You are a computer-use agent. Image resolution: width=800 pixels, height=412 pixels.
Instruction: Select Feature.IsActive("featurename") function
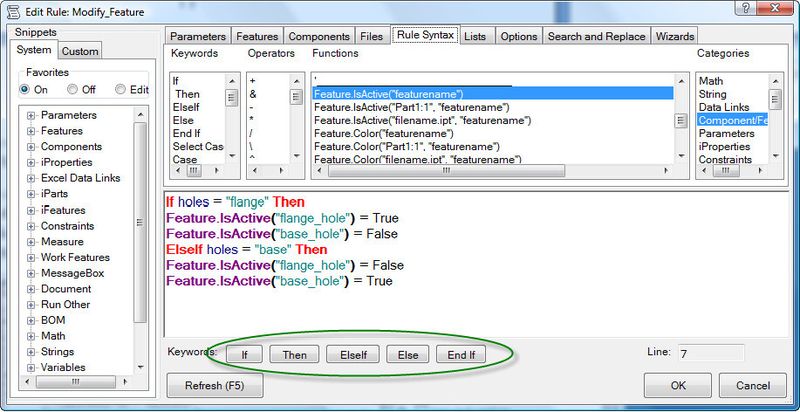point(492,94)
